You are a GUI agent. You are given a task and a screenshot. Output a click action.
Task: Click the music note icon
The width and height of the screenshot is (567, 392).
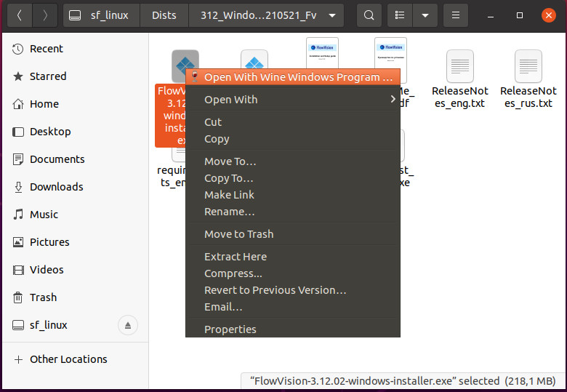pyautogui.click(x=18, y=215)
